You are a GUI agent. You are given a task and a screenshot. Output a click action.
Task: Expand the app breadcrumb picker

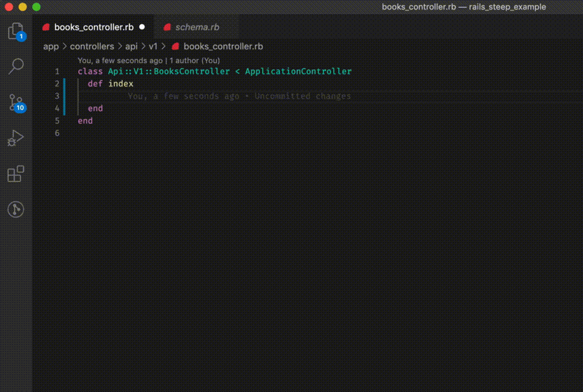coord(51,46)
